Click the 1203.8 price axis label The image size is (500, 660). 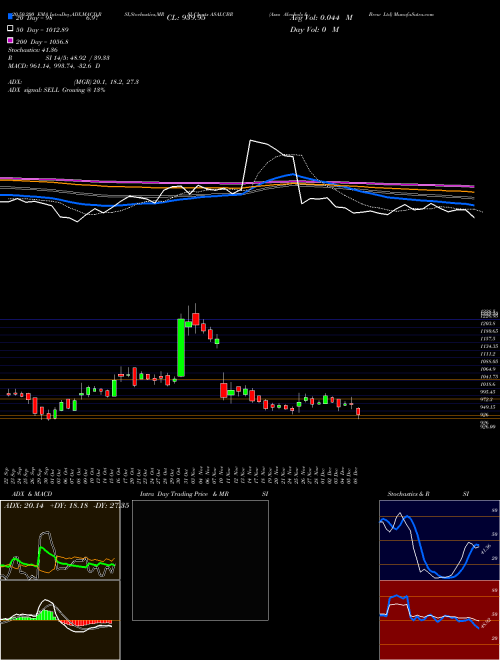pyautogui.click(x=490, y=323)
